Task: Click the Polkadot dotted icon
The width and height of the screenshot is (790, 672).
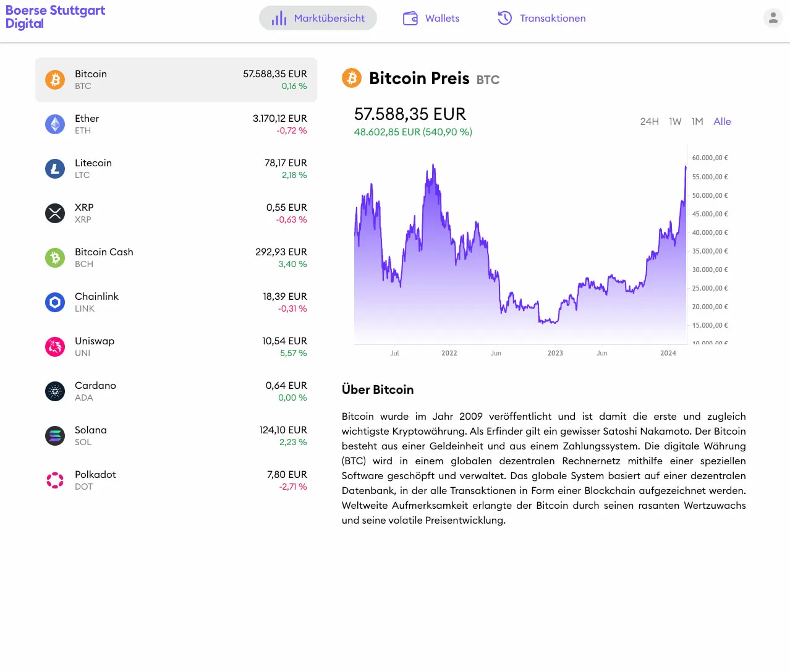Action: coord(55,480)
